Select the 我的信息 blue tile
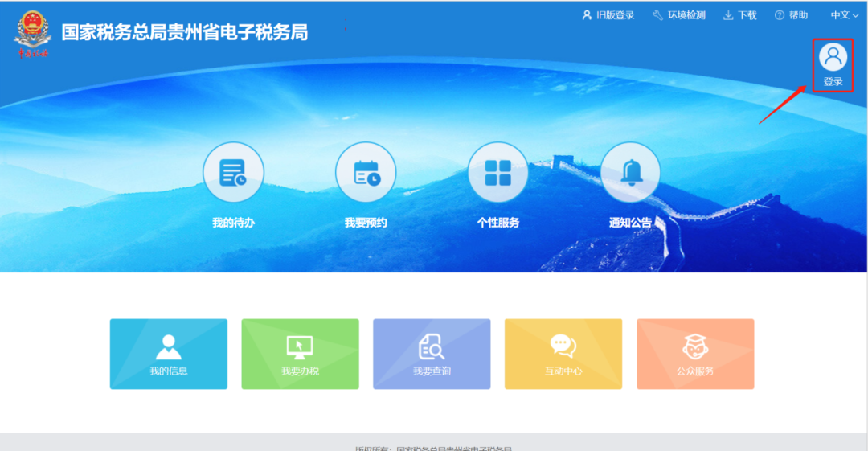Screen dimensions: 868x451 click(x=168, y=354)
